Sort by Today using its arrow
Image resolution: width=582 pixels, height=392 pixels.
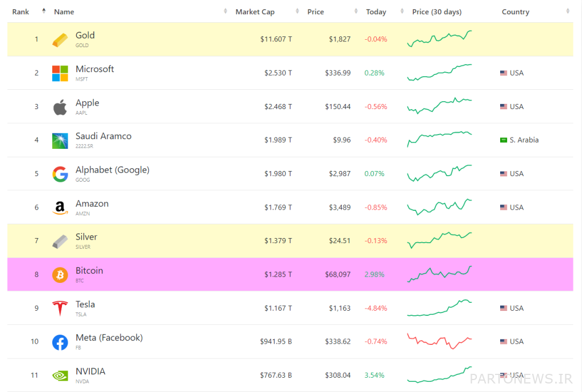[402, 11]
